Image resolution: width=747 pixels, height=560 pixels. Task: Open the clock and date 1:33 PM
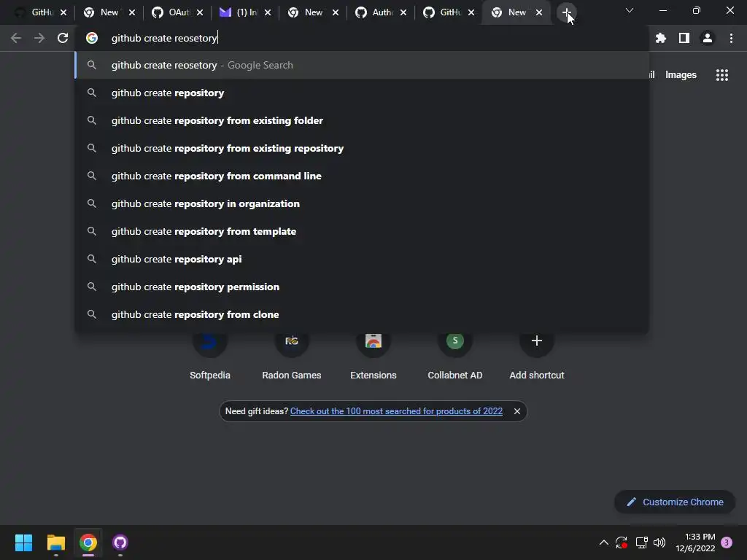click(x=695, y=542)
